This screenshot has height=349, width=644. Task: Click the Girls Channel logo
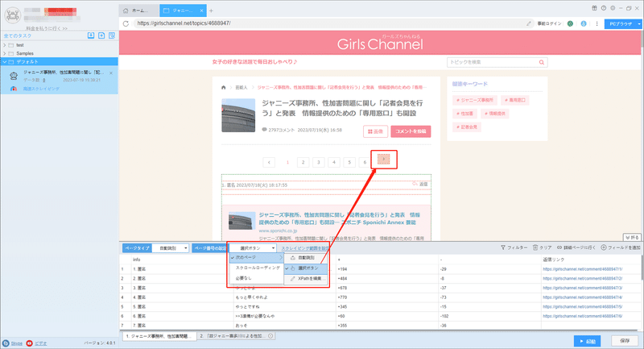(380, 44)
